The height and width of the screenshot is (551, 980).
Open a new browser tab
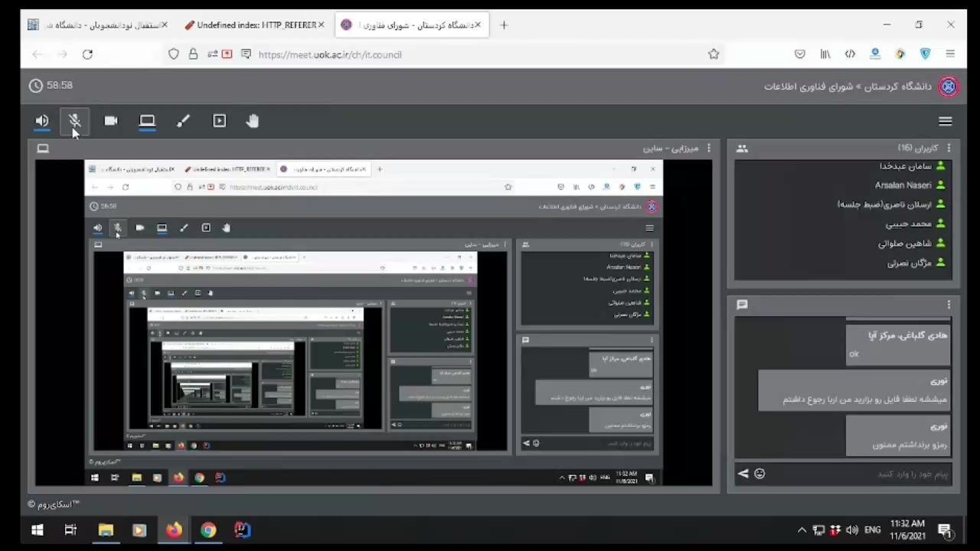coord(504,25)
